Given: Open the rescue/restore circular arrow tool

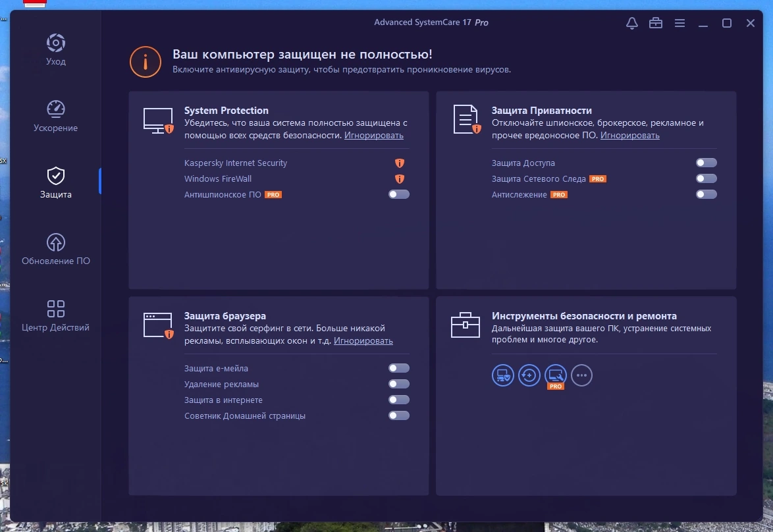Looking at the screenshot, I should tap(529, 376).
